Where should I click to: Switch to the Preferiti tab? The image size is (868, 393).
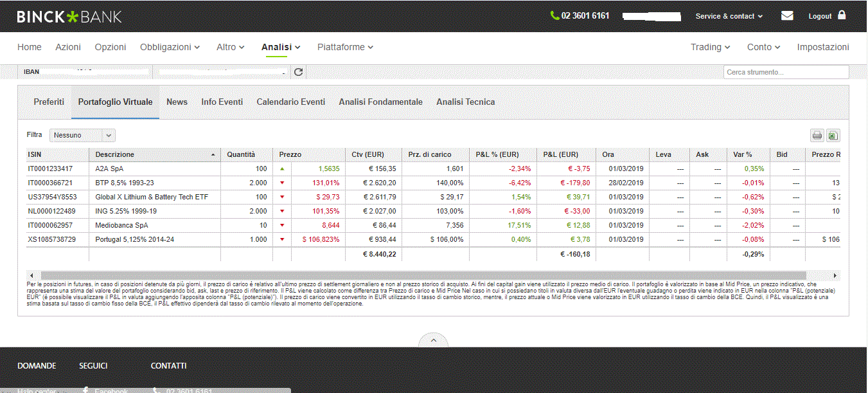click(x=49, y=102)
